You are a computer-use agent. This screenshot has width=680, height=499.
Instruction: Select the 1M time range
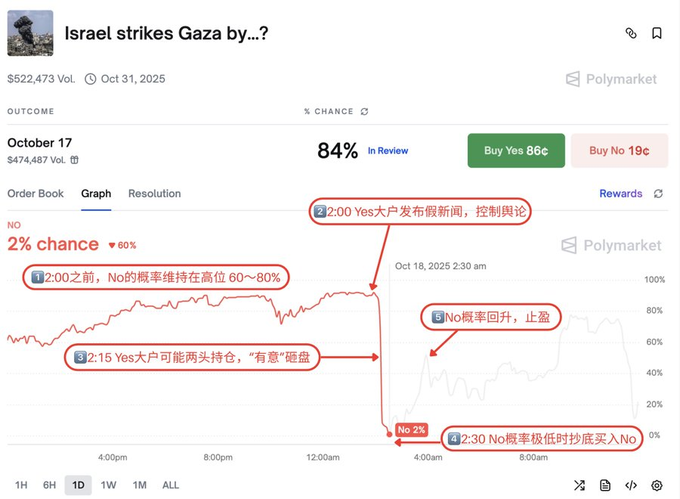pos(139,485)
